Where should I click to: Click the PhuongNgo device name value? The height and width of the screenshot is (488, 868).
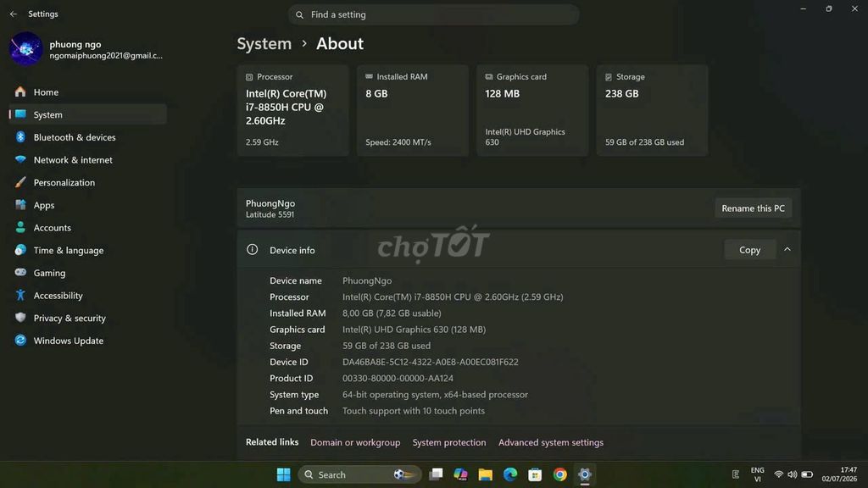(366, 280)
